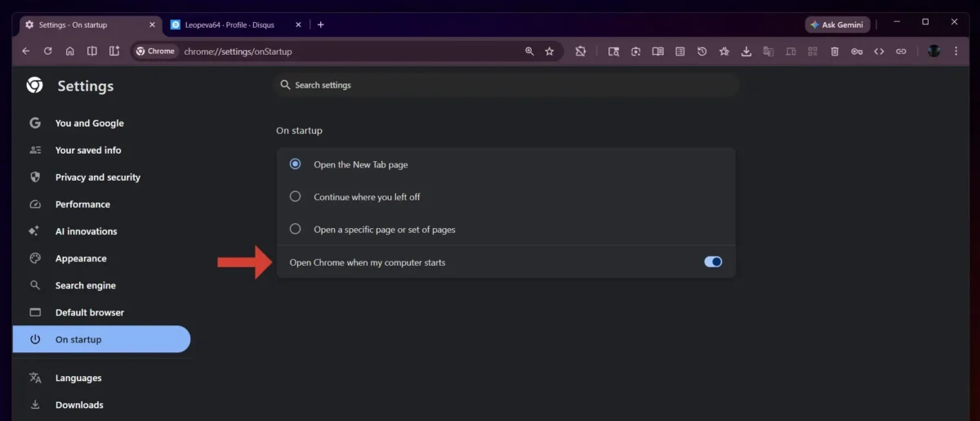
Task: Go to Appearance settings section
Action: tap(81, 258)
